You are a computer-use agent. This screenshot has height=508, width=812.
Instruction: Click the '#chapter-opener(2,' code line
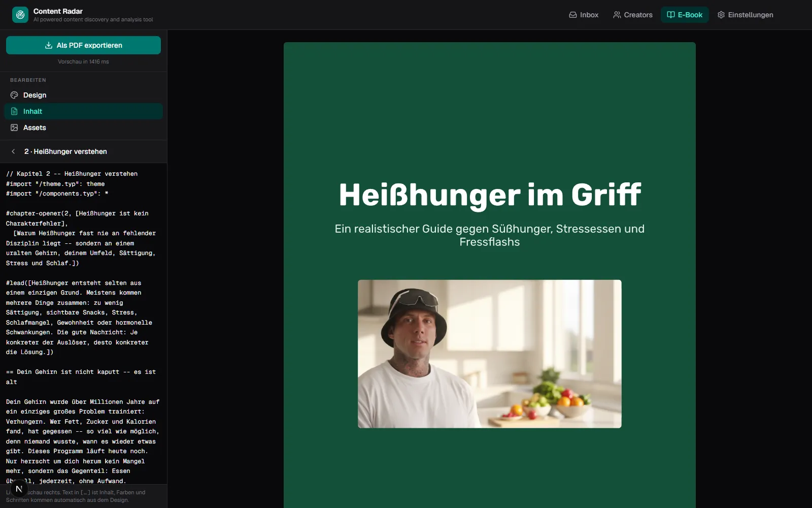(x=77, y=213)
